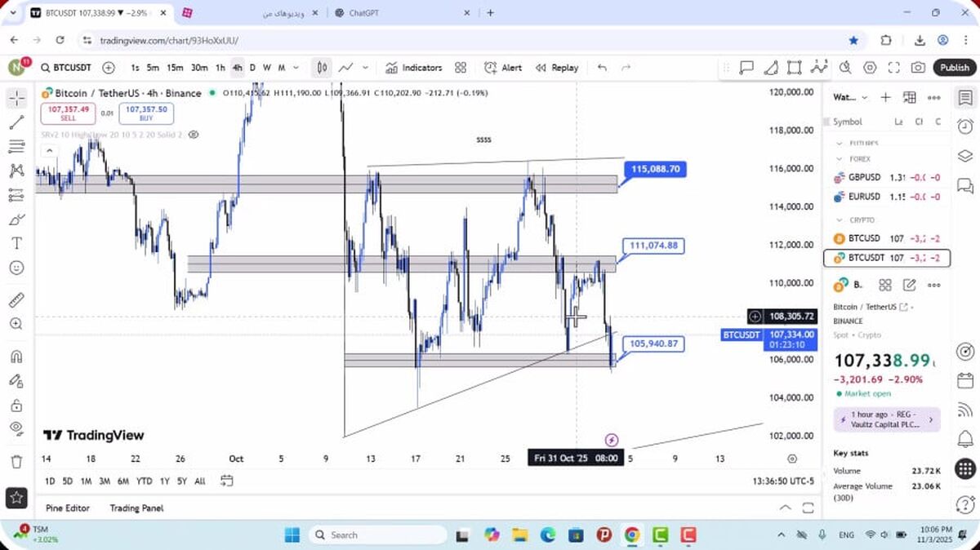The width and height of the screenshot is (980, 550).
Task: Open chart settings gear icon
Action: click(x=870, y=68)
